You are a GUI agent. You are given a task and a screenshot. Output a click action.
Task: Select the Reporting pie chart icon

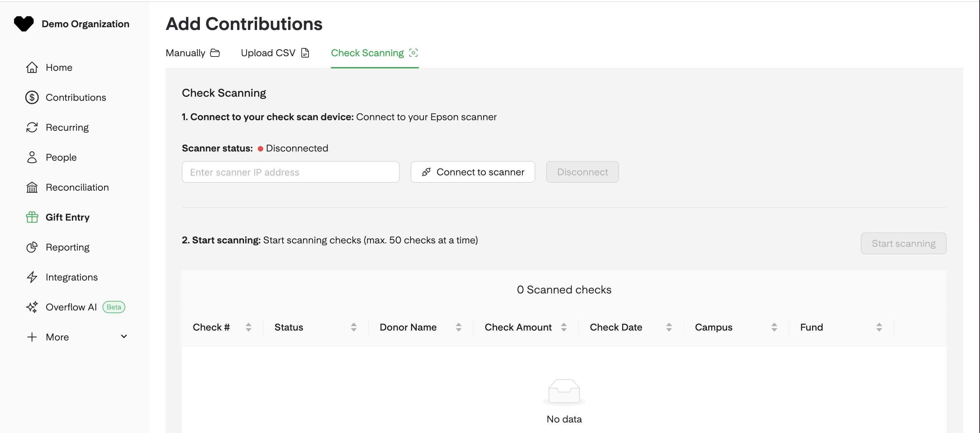pyautogui.click(x=32, y=247)
